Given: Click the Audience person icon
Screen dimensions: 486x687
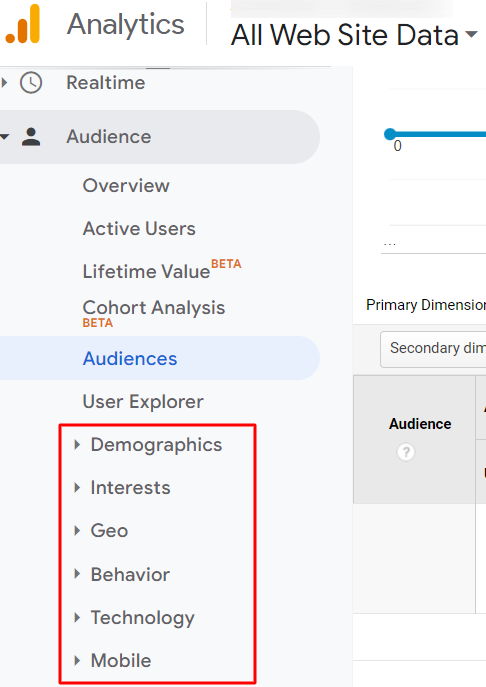Looking at the screenshot, I should coord(31,137).
